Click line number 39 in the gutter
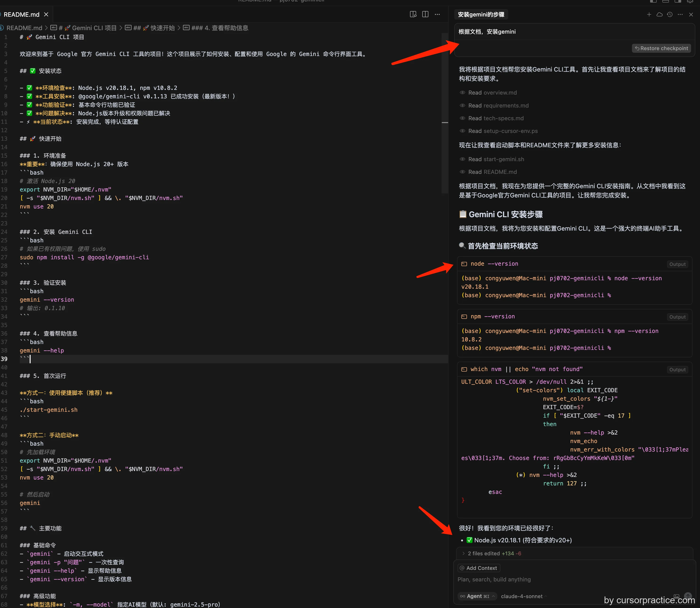Screen dimensions: 700x608 click(x=4, y=359)
